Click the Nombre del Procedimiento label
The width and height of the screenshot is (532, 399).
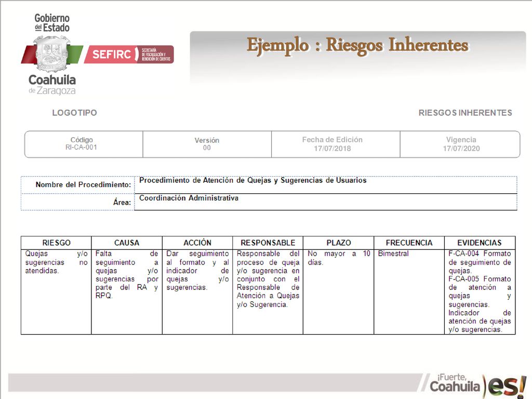click(83, 185)
